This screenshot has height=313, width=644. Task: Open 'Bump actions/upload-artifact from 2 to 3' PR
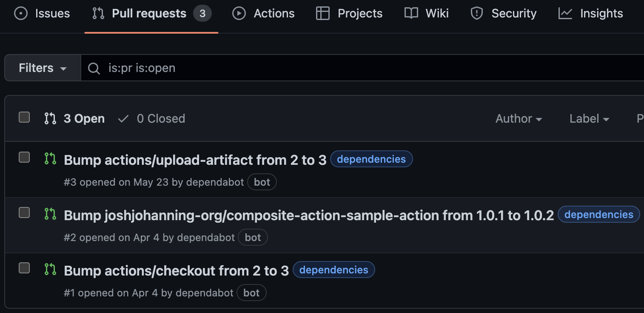click(x=195, y=160)
